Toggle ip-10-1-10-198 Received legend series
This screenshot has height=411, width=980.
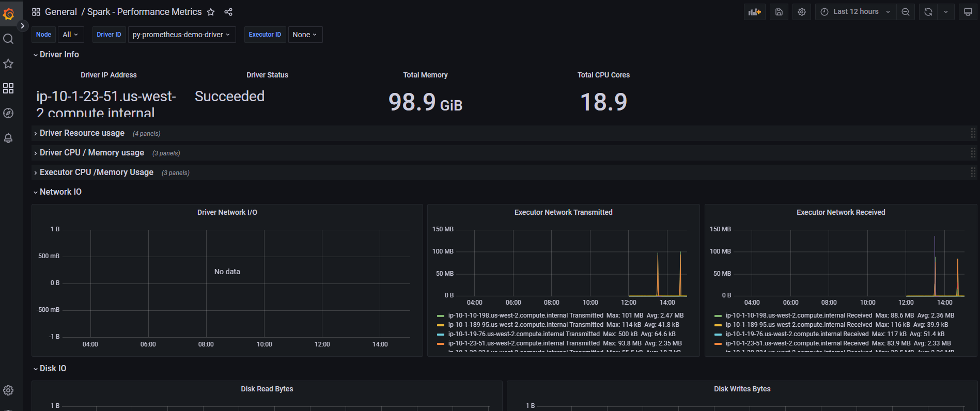(x=799, y=315)
